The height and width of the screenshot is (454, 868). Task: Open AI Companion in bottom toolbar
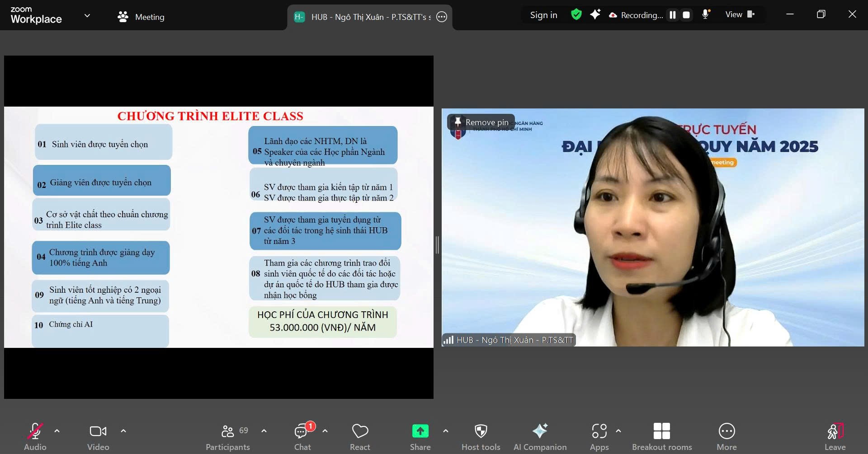(540, 437)
